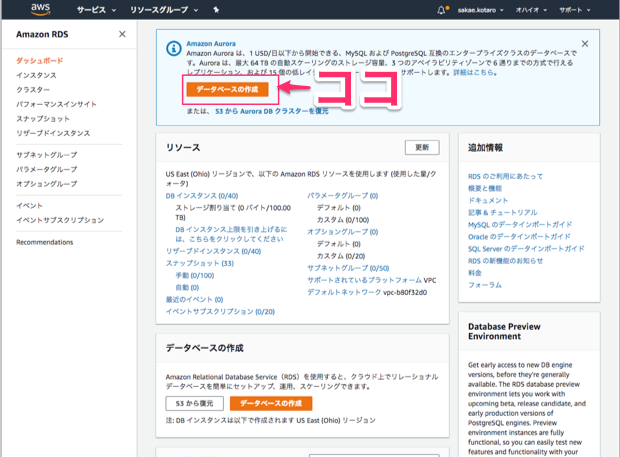The height and width of the screenshot is (457, 620).
Task: Open Oracle のデータインポートガイド link
Action: [x=519, y=236]
